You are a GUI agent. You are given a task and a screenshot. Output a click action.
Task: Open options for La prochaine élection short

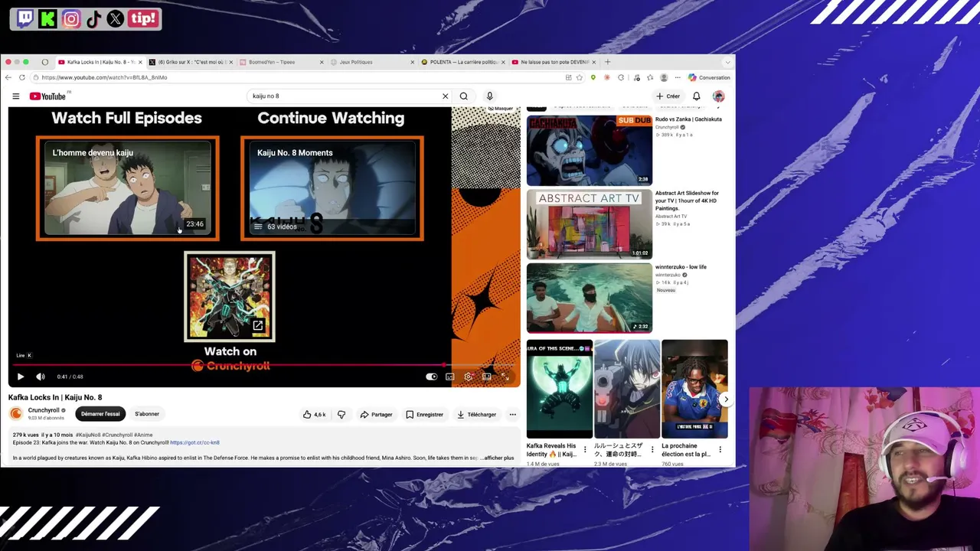(x=720, y=450)
